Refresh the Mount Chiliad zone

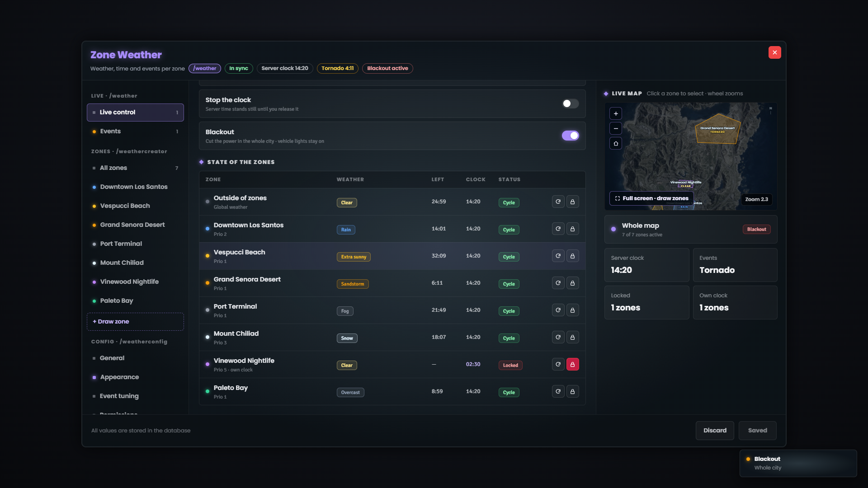pyautogui.click(x=558, y=338)
